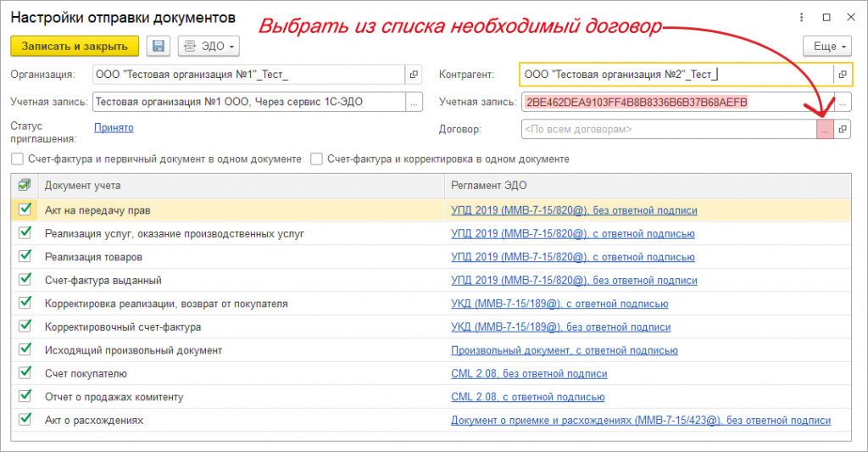Click ellipsis button beside left Учетная запись
868x452 pixels.
tap(414, 103)
